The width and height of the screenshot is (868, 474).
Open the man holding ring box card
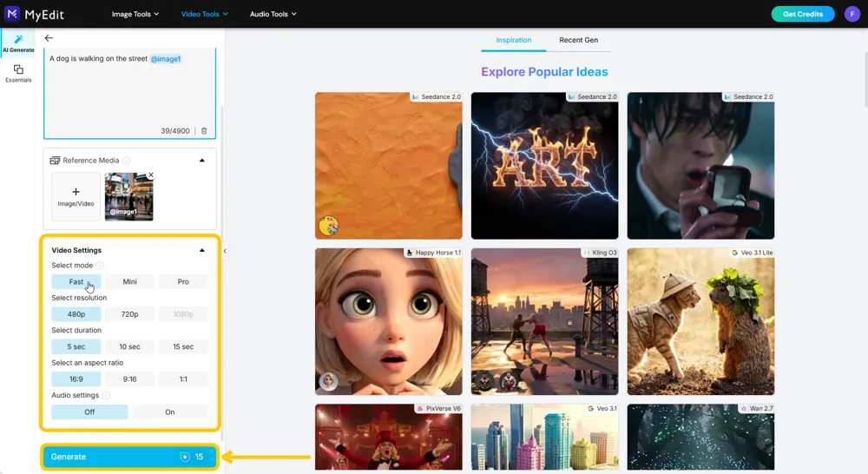tap(700, 166)
